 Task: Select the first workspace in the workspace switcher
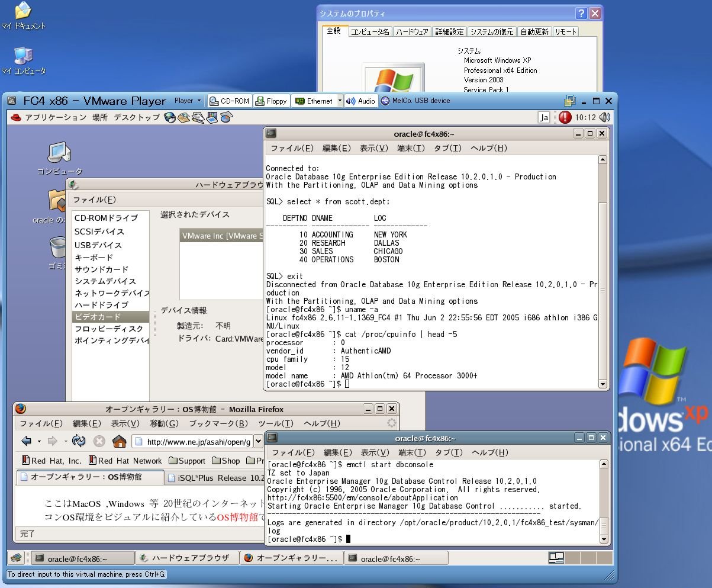[555, 558]
